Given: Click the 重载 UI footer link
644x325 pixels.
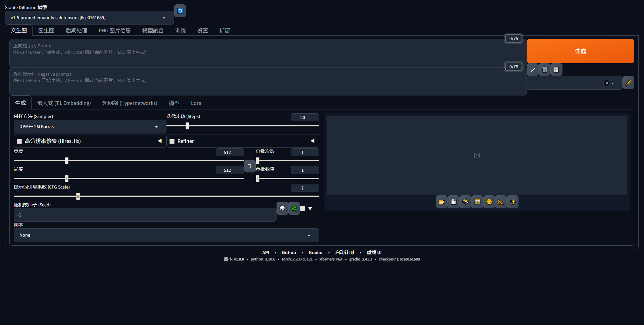Looking at the screenshot, I should [374, 253].
